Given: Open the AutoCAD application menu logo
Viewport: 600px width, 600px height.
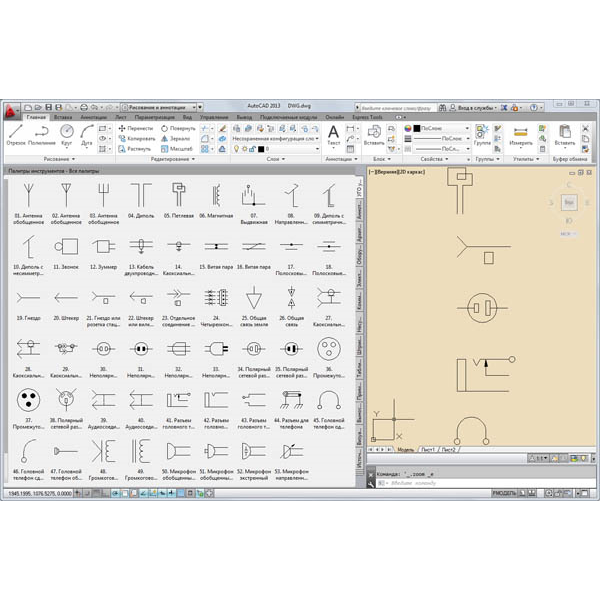Looking at the screenshot, I should pyautogui.click(x=11, y=111).
